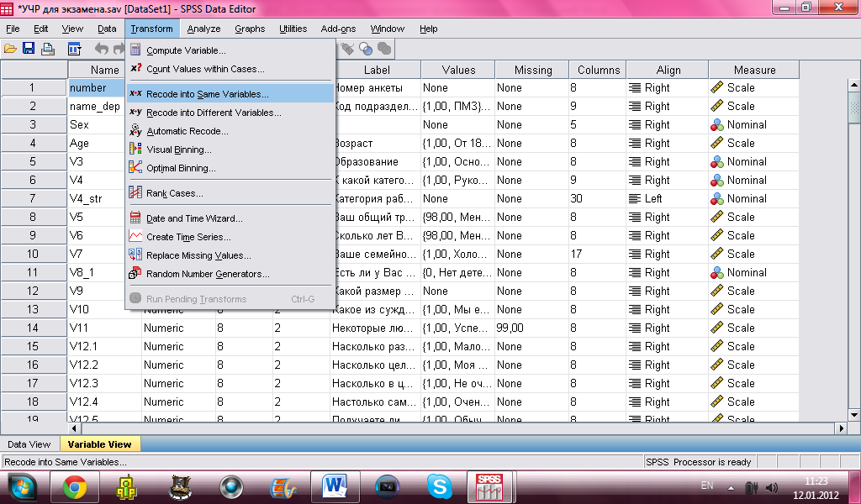Open the File menu
The width and height of the screenshot is (861, 504).
[13, 29]
